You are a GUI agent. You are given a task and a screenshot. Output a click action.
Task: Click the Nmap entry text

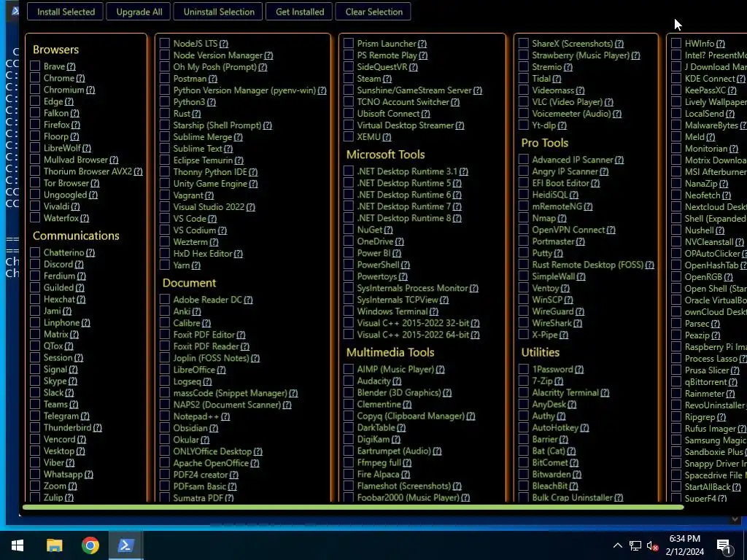click(544, 218)
